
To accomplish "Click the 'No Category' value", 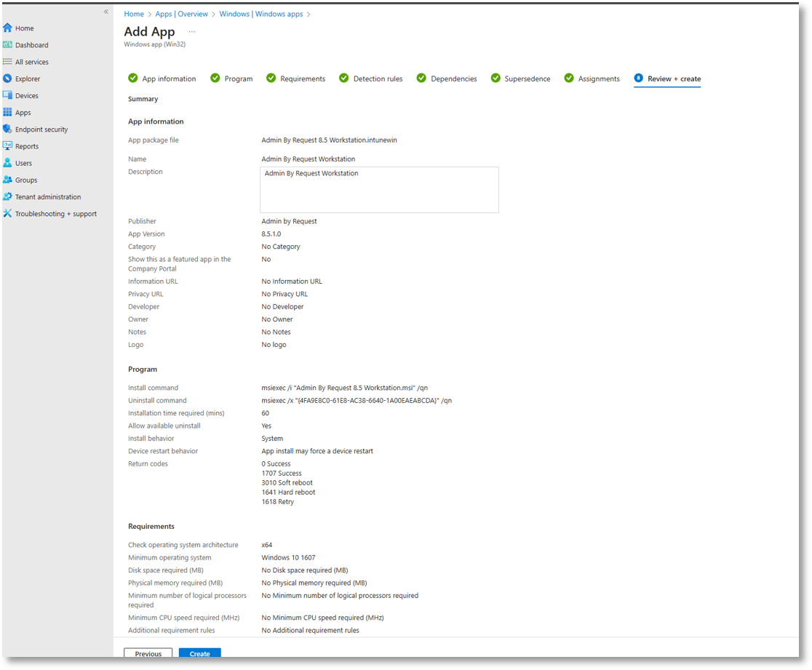I will [x=281, y=247].
